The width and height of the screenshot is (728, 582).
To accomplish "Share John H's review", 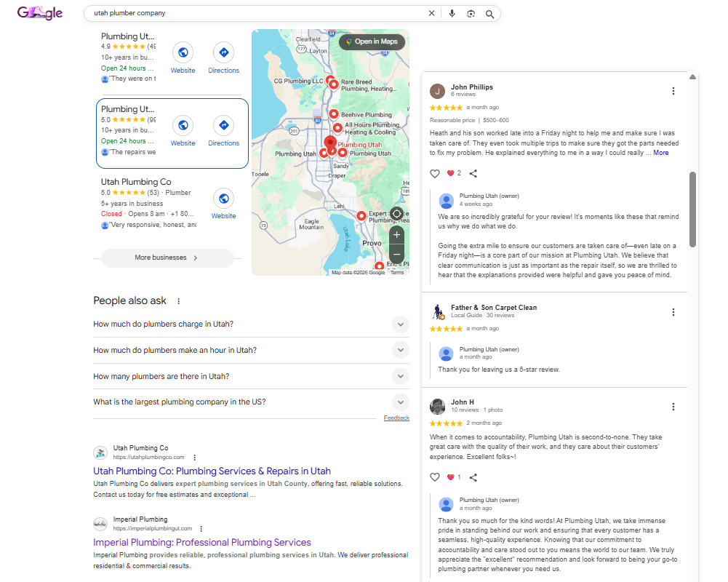I will tap(473, 477).
